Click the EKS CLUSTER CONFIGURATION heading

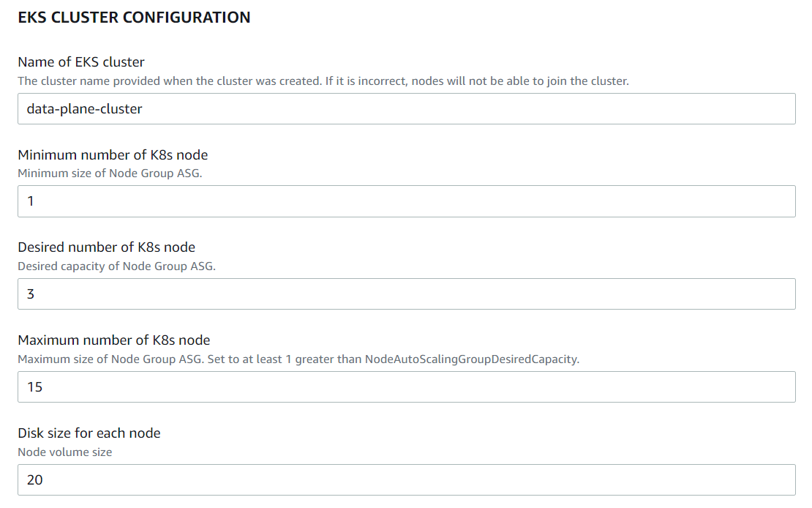click(x=134, y=17)
